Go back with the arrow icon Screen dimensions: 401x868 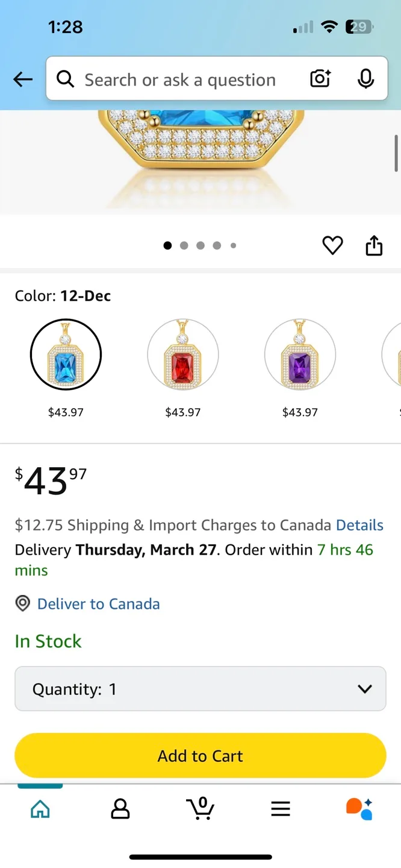click(x=22, y=79)
